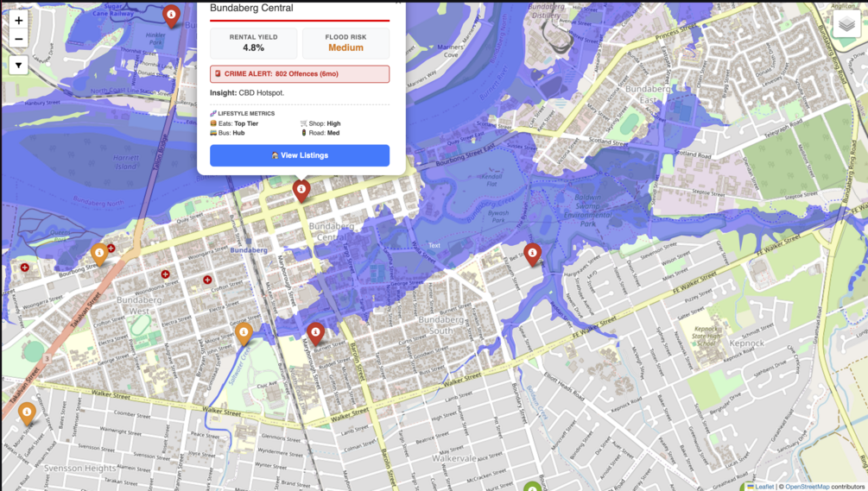This screenshot has width=868, height=491.
Task: Click the 'Bundaberg East' suburb label
Action: tap(649, 95)
